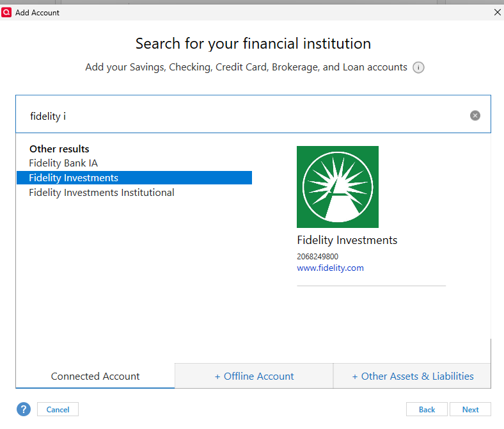This screenshot has width=504, height=429.
Task: Click Next to continue
Action: [x=470, y=409]
